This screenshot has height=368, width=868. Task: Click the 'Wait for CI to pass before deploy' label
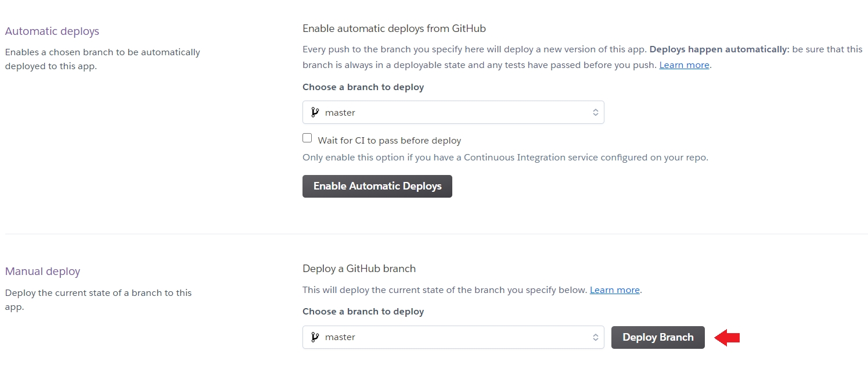(x=389, y=141)
